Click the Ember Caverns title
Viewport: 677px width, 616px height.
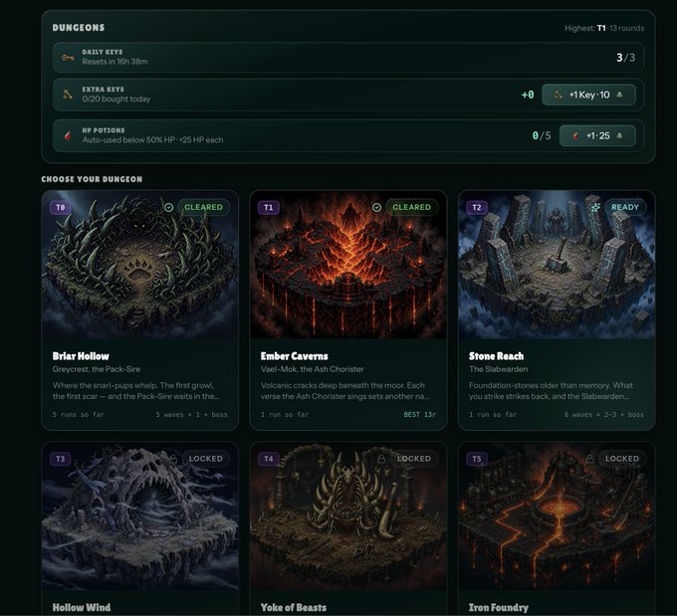pos(294,356)
